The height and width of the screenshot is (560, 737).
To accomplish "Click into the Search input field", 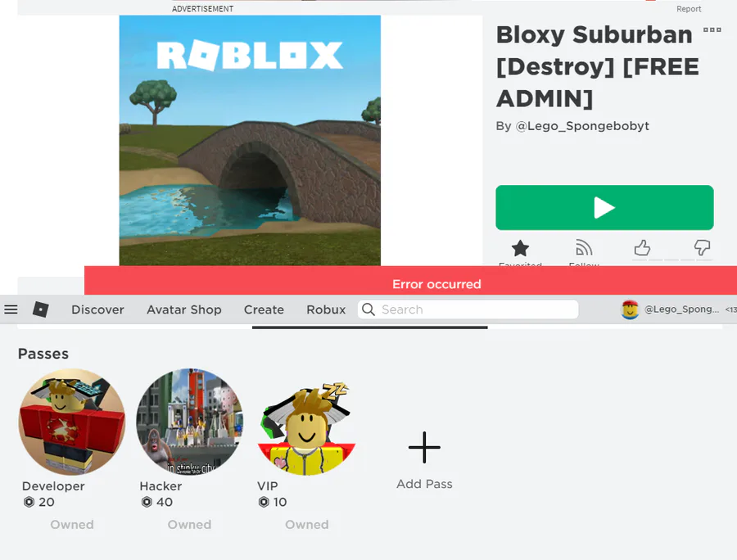I will pos(468,309).
